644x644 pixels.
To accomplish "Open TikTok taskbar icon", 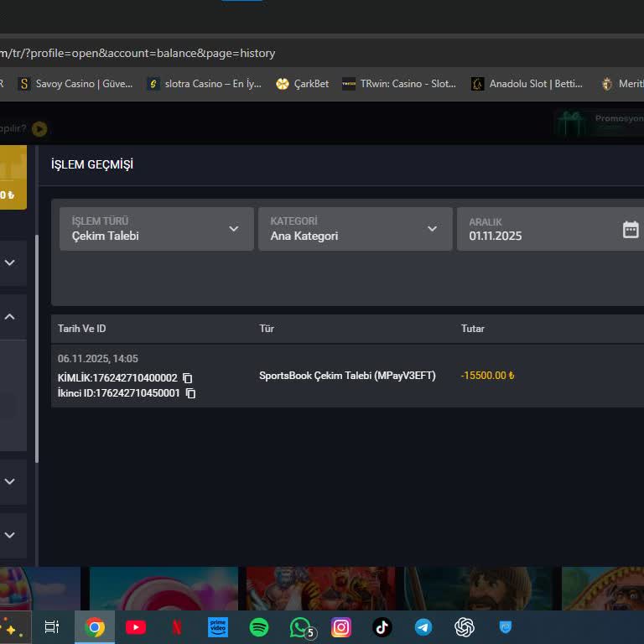I will 382,627.
